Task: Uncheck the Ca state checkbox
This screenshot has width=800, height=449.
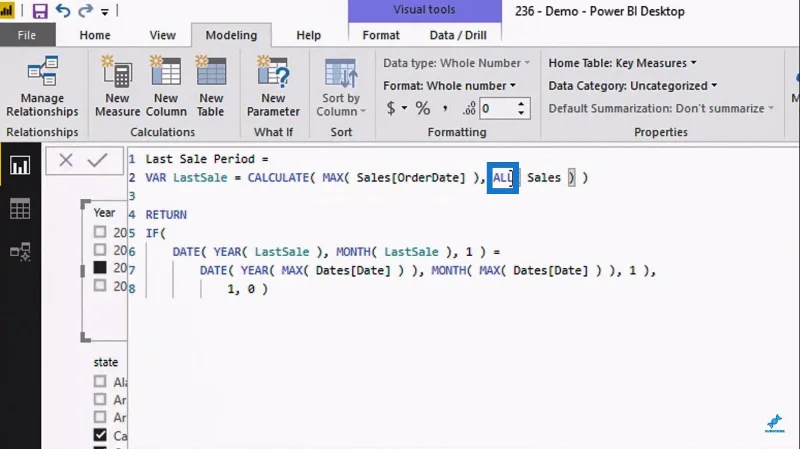Action: click(x=100, y=435)
